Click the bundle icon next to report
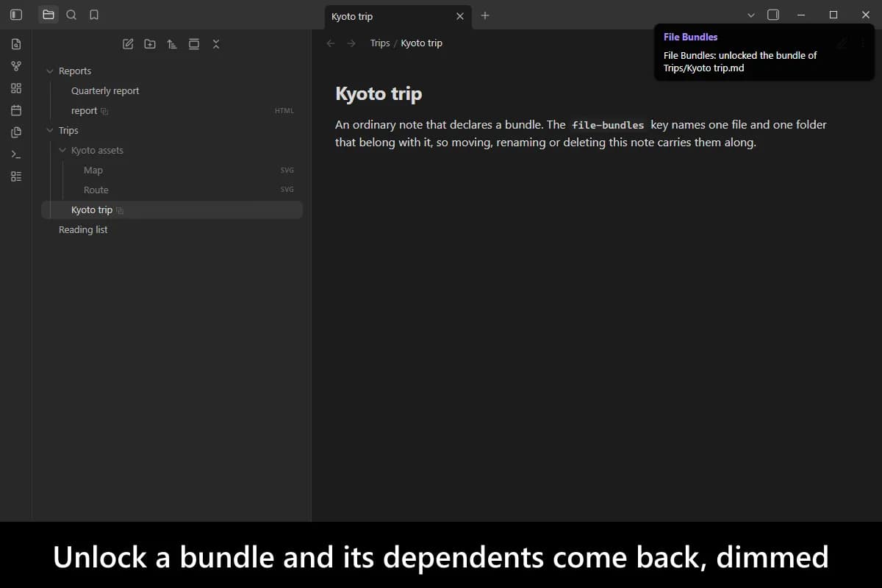The image size is (882, 588). pos(104,111)
